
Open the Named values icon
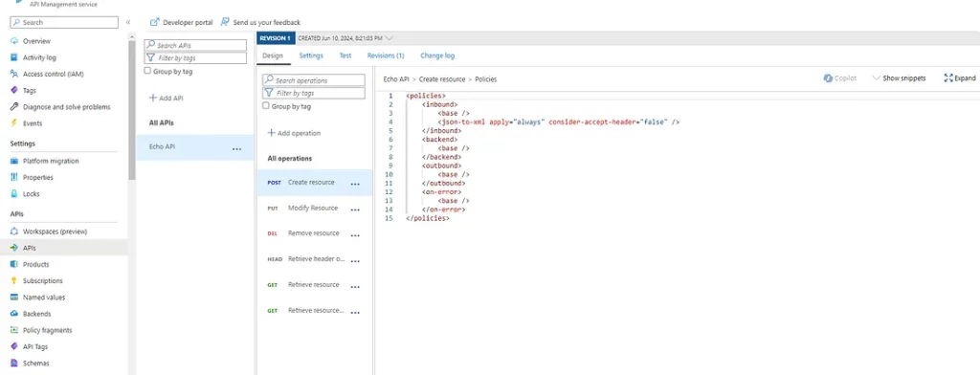pos(14,298)
